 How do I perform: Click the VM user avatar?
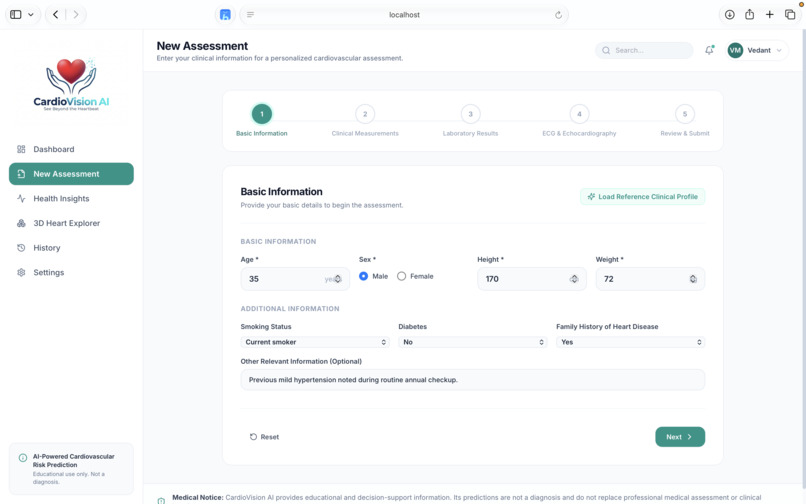coord(735,50)
